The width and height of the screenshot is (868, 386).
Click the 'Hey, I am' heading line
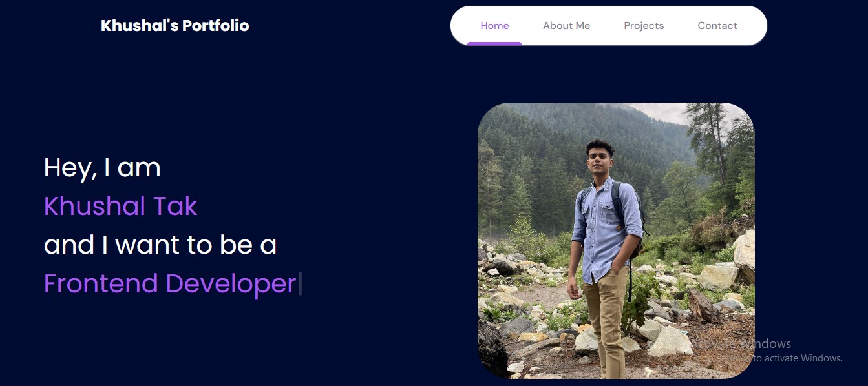(x=102, y=168)
